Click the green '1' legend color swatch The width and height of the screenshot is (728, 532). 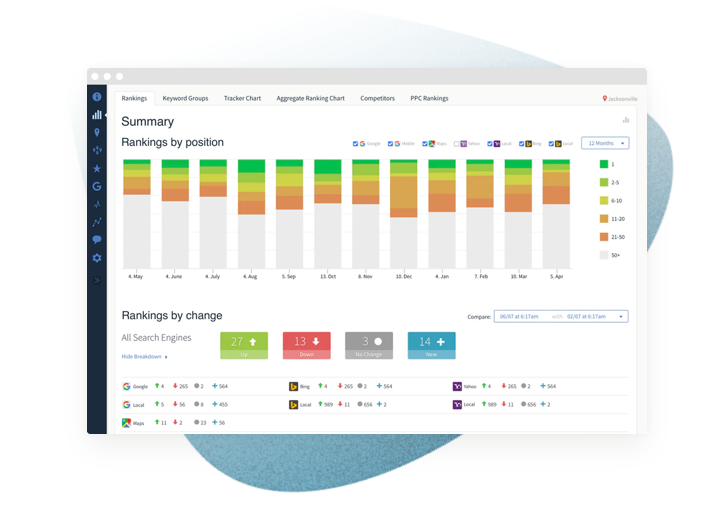tap(604, 163)
